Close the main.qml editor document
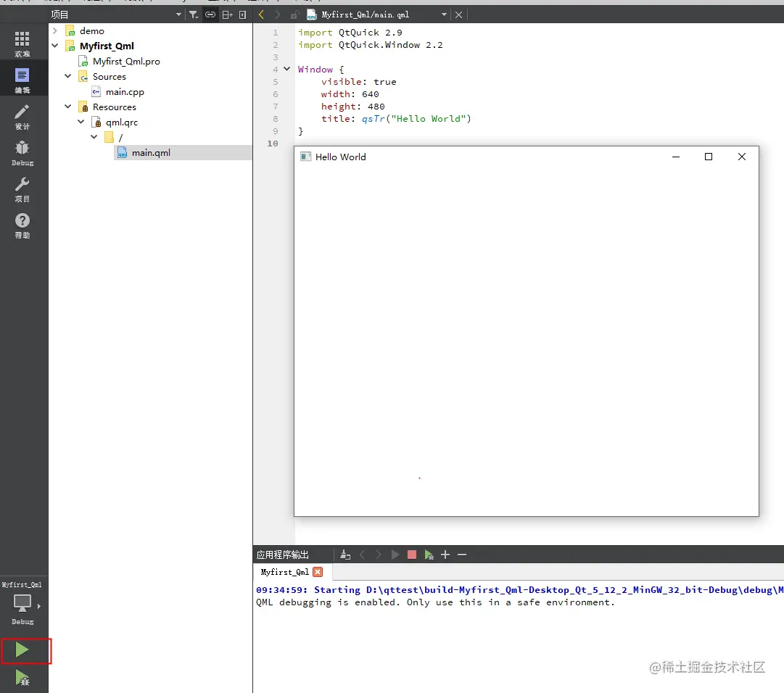This screenshot has height=693, width=784. click(x=458, y=14)
